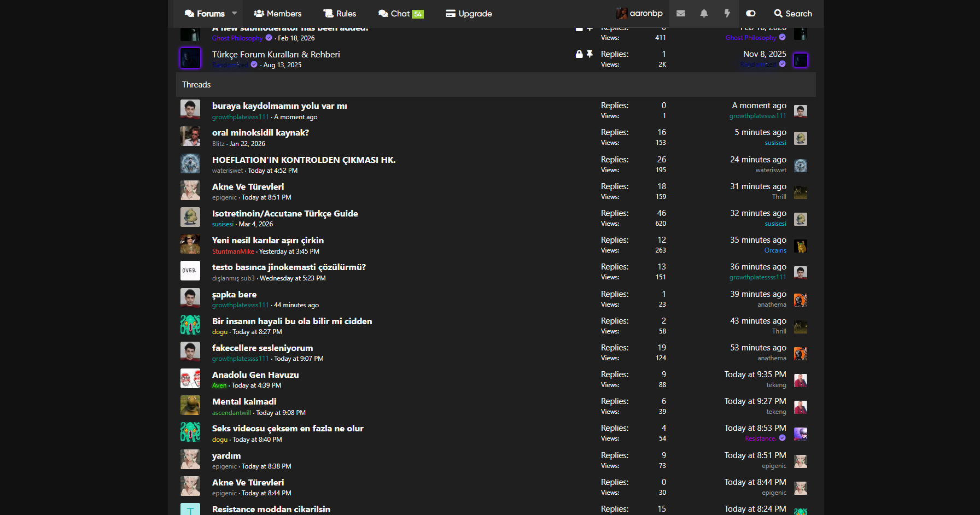Visit StuntmanMike's profile link
Viewport: 980px width, 515px height.
tap(233, 251)
